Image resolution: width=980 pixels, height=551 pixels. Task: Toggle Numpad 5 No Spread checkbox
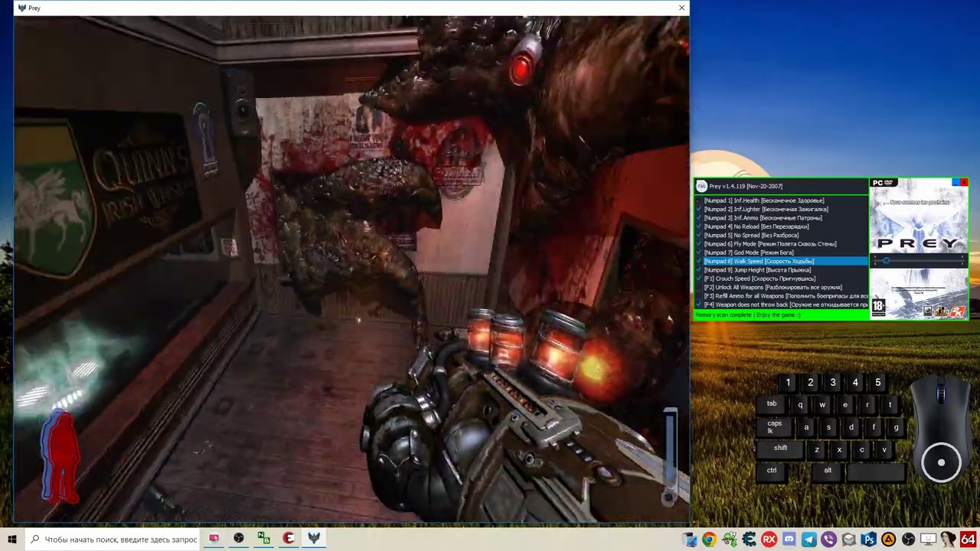(x=699, y=235)
